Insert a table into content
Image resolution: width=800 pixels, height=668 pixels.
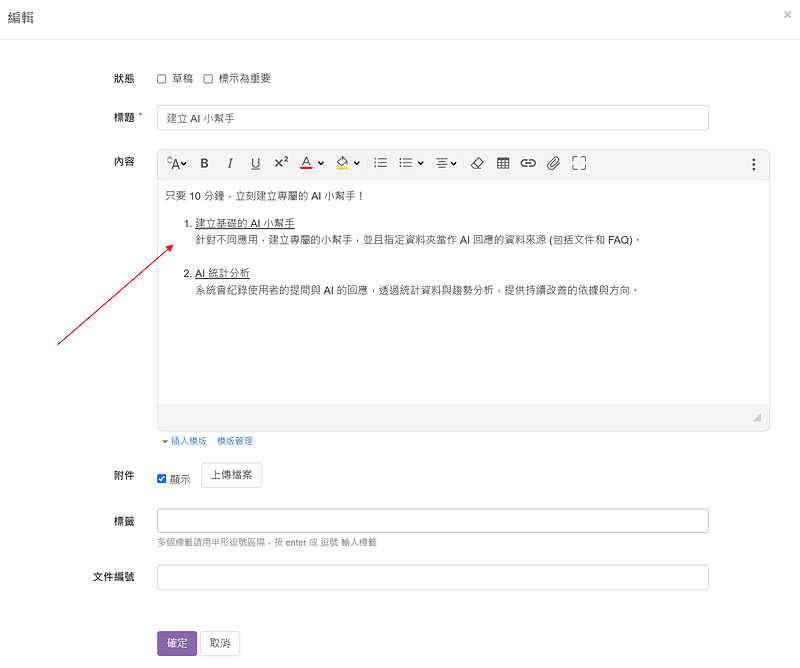click(503, 164)
